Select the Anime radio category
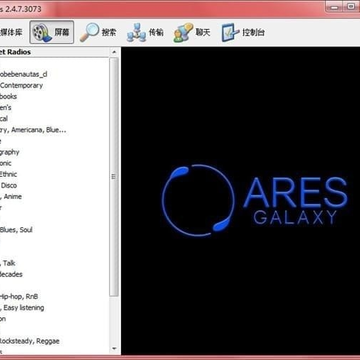The image size is (360, 360). [x=11, y=196]
